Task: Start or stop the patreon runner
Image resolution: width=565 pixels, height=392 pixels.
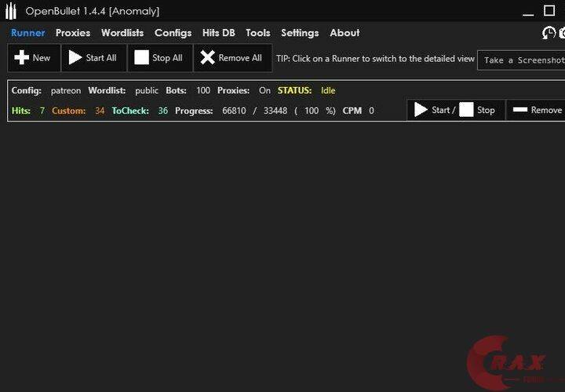Action: click(456, 110)
